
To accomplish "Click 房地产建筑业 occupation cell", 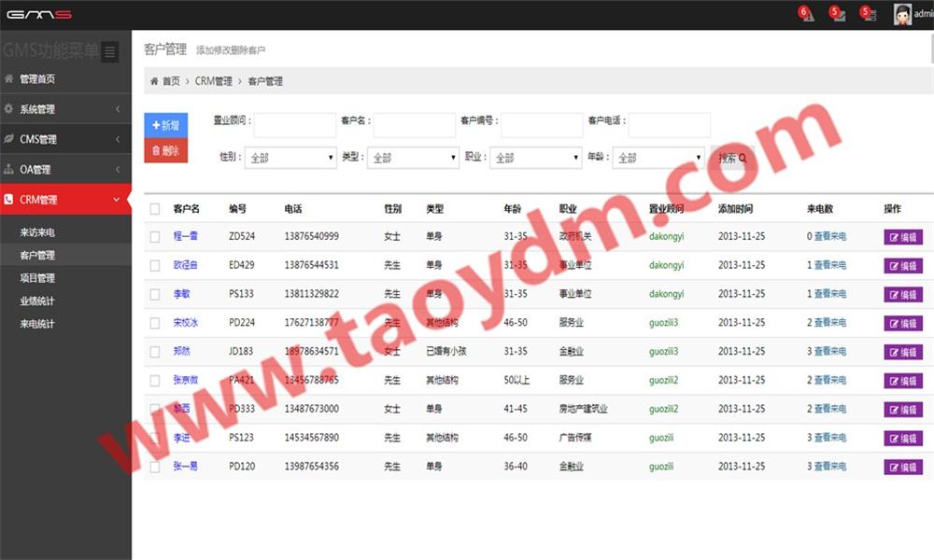I will (x=583, y=409).
